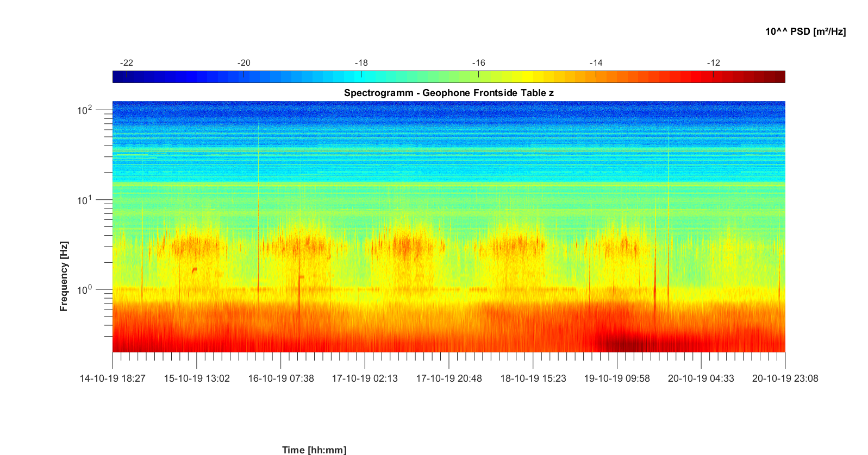Click the -14 colorbar tick label

click(x=596, y=63)
